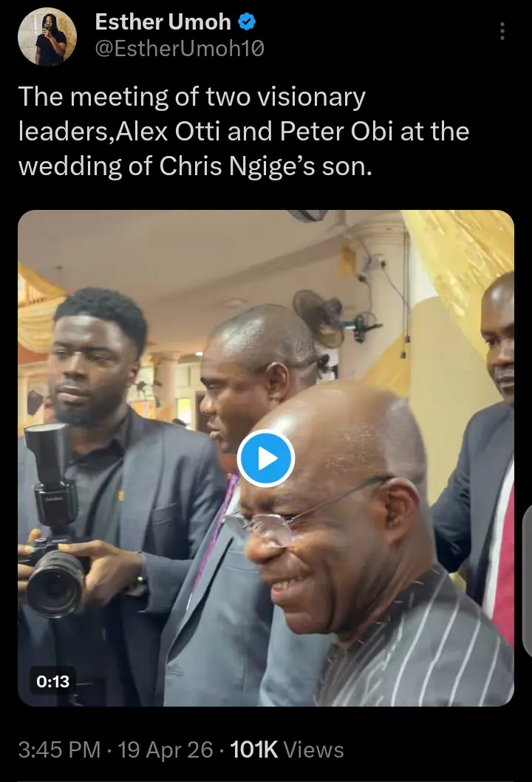Open the 101K Views count
This screenshot has height=782, width=532.
click(x=287, y=750)
